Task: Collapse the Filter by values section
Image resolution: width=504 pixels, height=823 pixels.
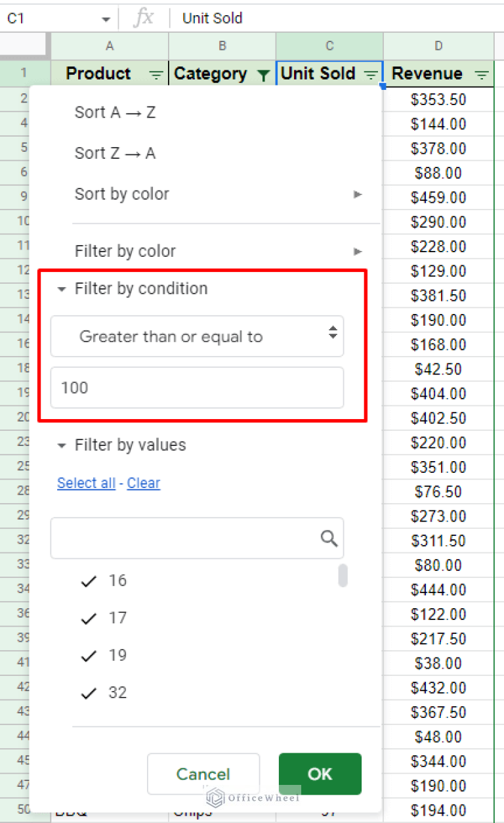Action: pyautogui.click(x=61, y=445)
